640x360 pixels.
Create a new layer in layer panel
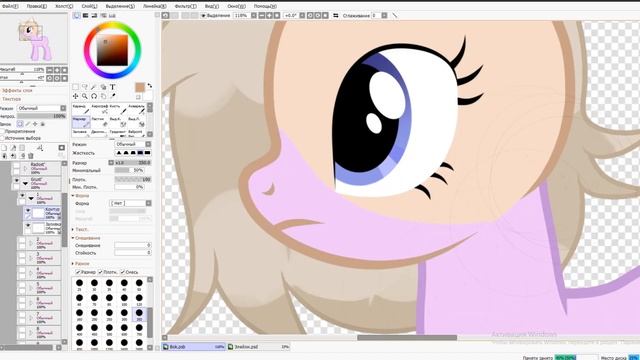pyautogui.click(x=4, y=148)
